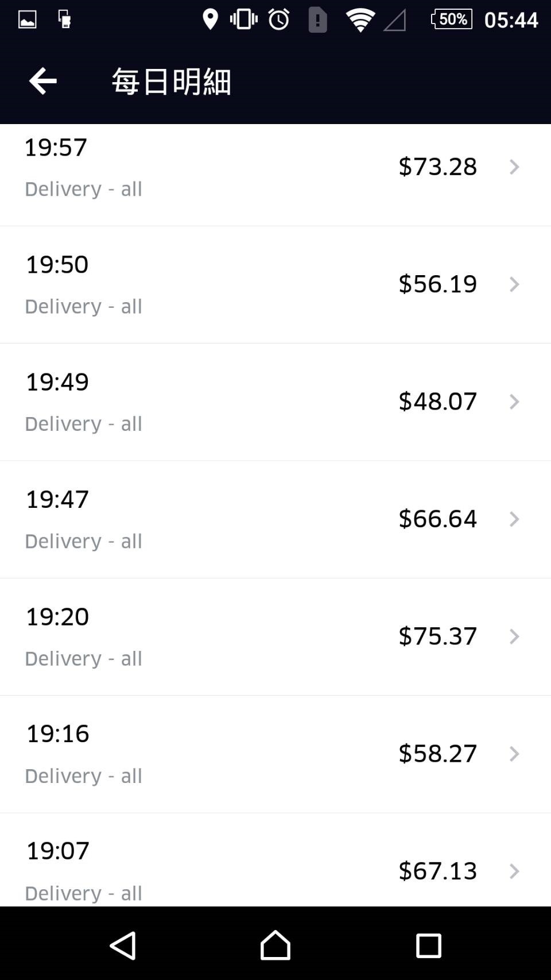Expand chevron for $66.64 delivery

(x=514, y=519)
